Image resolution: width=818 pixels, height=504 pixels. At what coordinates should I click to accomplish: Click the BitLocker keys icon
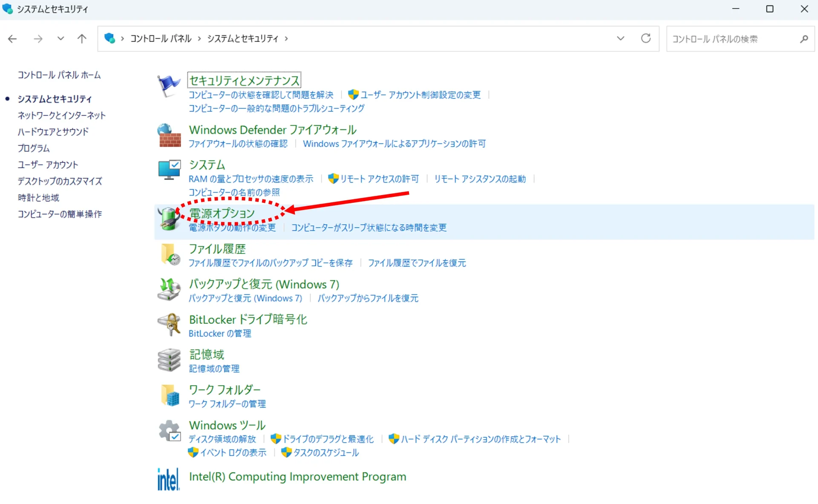click(169, 325)
